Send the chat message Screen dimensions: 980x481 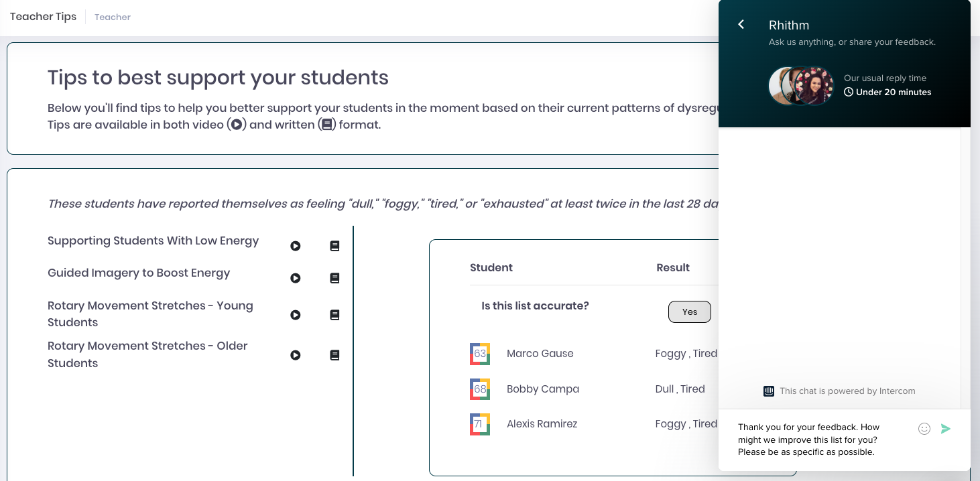946,429
